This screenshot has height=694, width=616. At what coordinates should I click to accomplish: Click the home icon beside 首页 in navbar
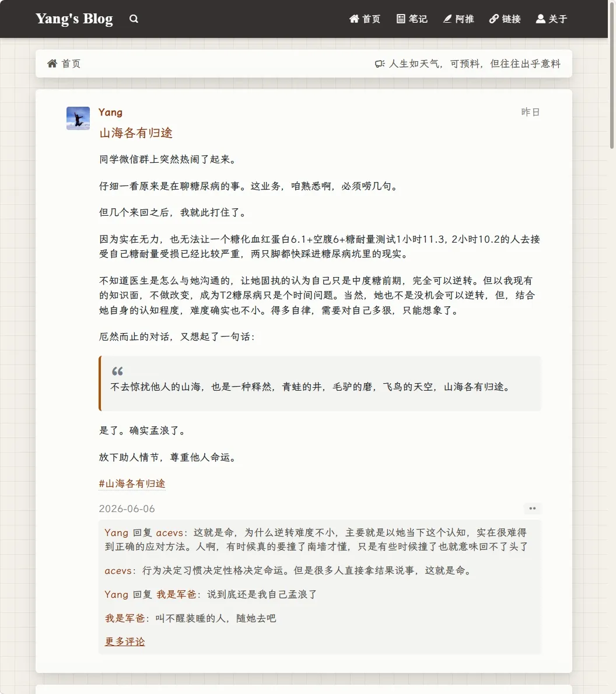pyautogui.click(x=354, y=19)
